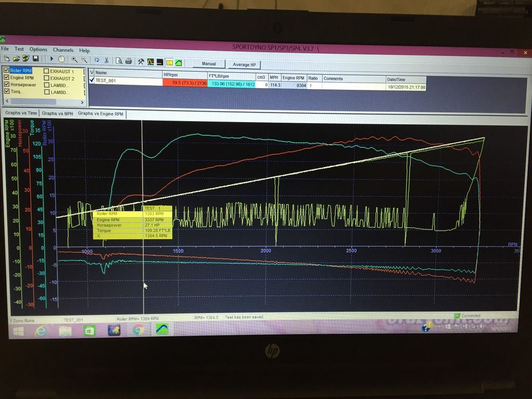
Task: Start the test with the play arrow
Action: [51, 59]
